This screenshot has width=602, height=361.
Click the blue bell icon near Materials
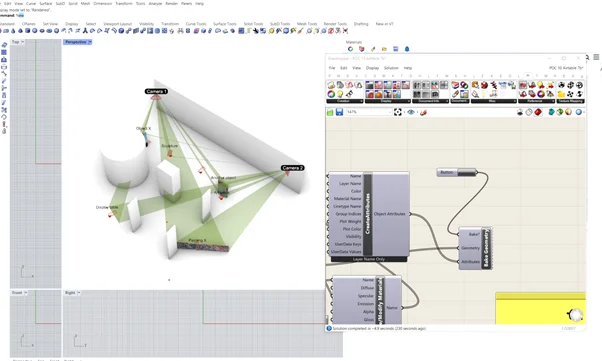(407, 49)
